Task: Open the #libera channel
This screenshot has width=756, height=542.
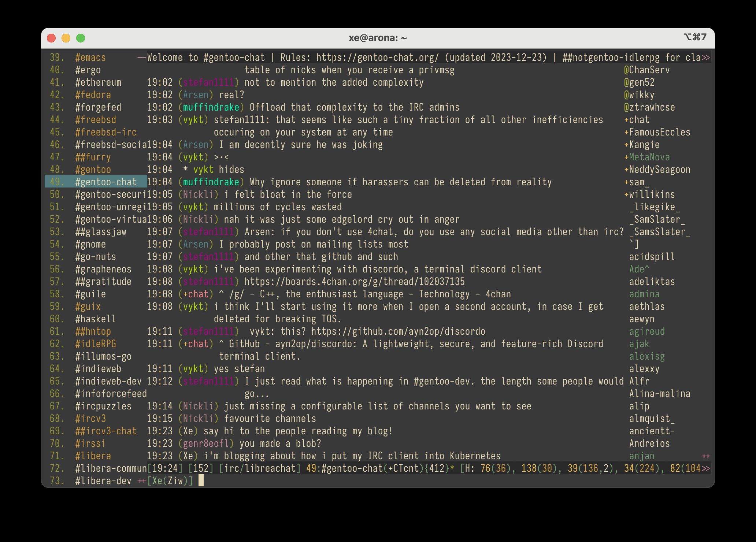Action: click(x=93, y=456)
